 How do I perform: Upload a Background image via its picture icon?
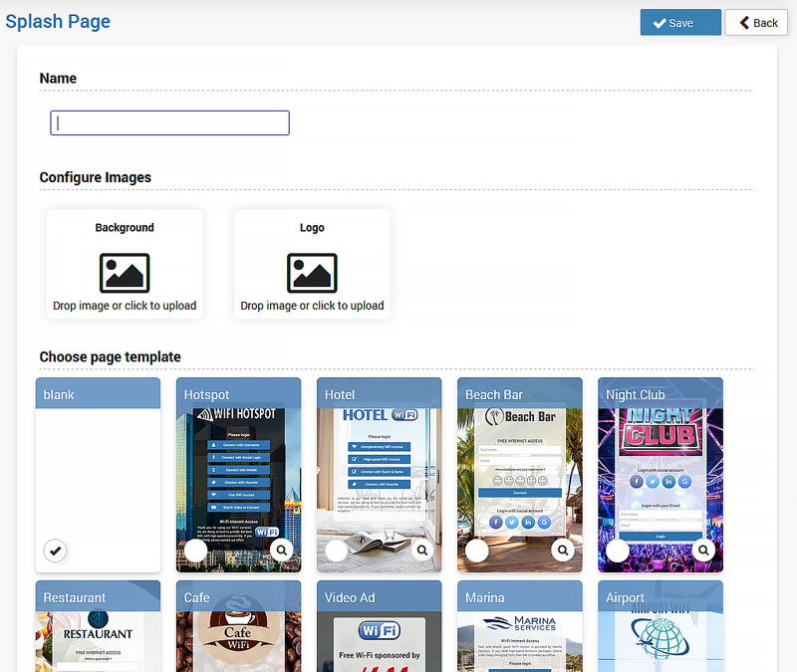125,273
